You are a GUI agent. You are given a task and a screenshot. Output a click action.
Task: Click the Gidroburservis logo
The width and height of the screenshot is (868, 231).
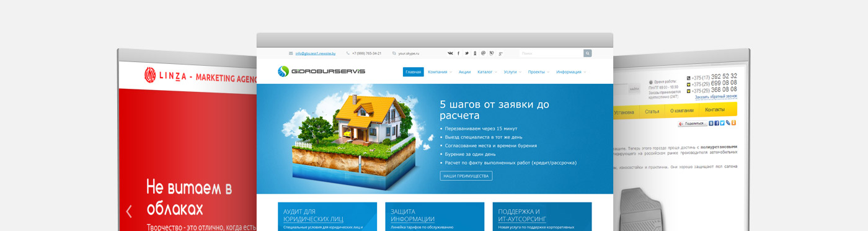pos(321,71)
